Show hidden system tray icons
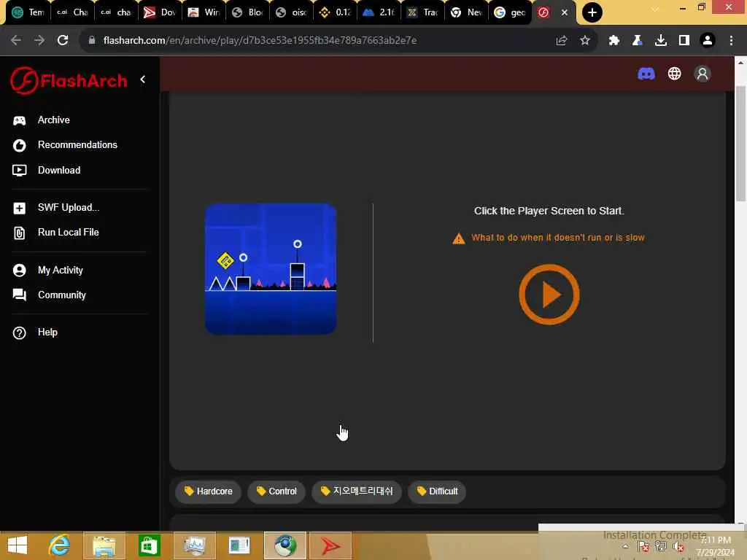The height and width of the screenshot is (560, 747). tap(625, 547)
